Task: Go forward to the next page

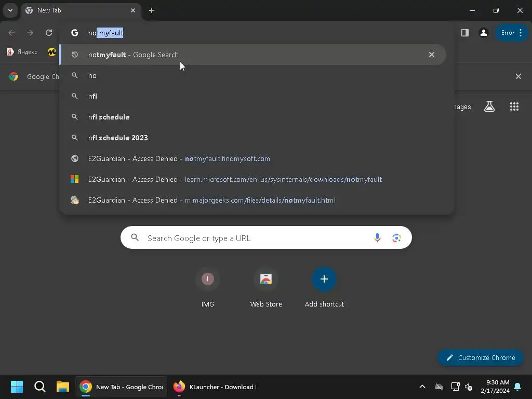Action: click(x=30, y=33)
